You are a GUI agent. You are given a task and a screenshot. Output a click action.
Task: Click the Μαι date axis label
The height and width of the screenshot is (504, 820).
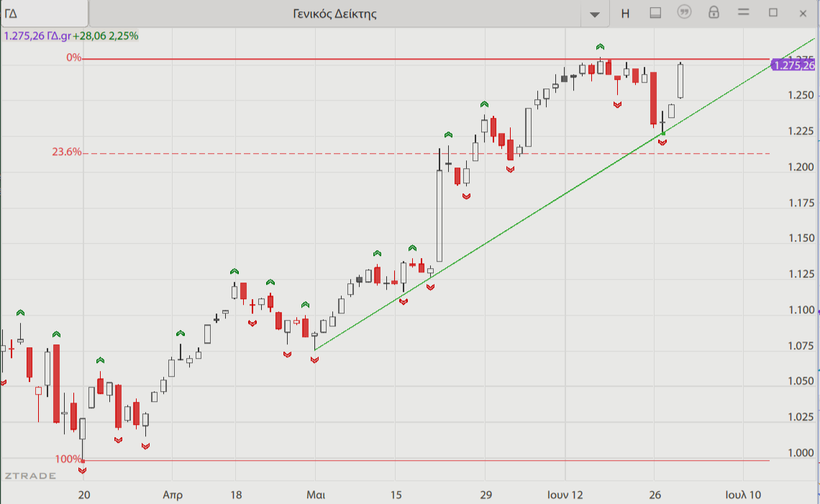316,495
